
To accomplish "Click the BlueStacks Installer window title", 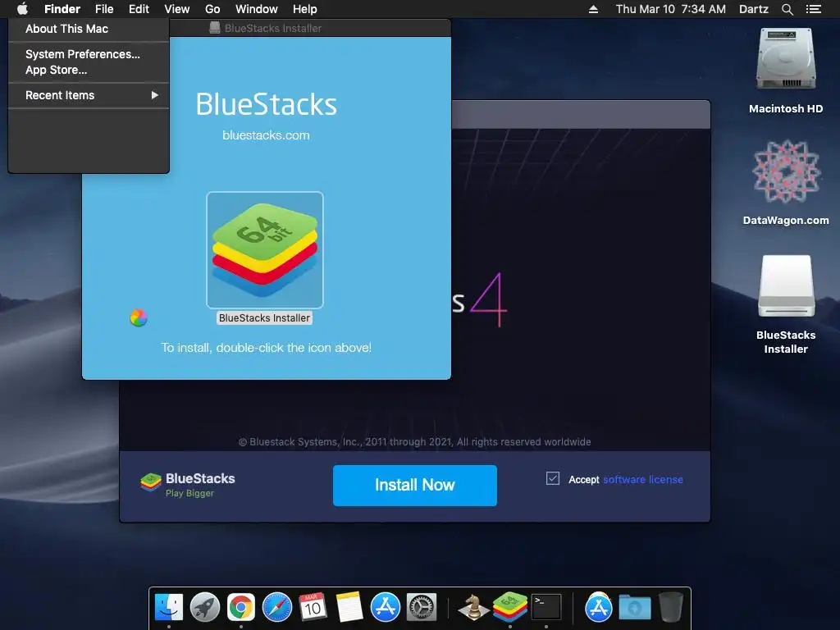I will coord(273,28).
